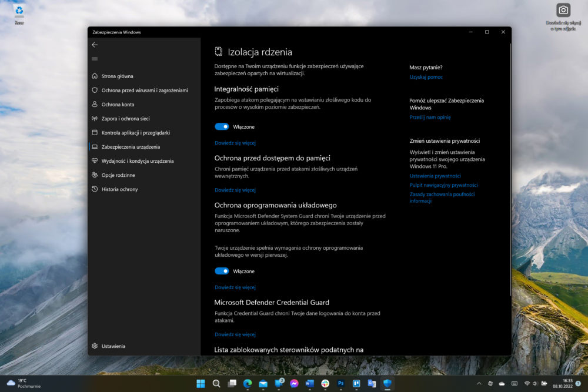Viewport: 588px width, 392px height.
Task: Click the touch keyboard icon in the tray
Action: pyautogui.click(x=514, y=383)
